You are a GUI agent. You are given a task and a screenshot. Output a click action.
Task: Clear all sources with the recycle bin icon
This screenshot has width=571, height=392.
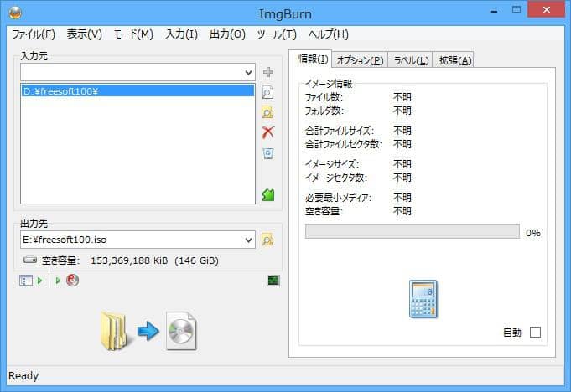coord(268,153)
